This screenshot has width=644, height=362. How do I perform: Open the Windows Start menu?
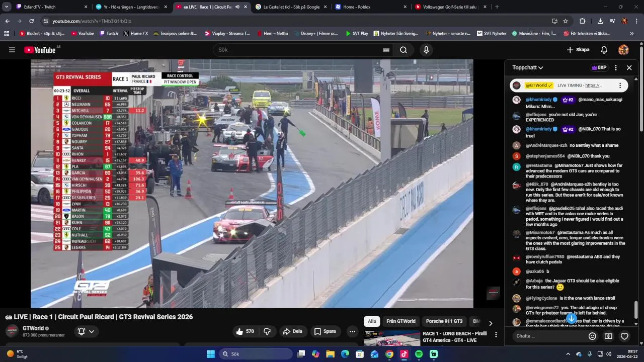[210, 354]
